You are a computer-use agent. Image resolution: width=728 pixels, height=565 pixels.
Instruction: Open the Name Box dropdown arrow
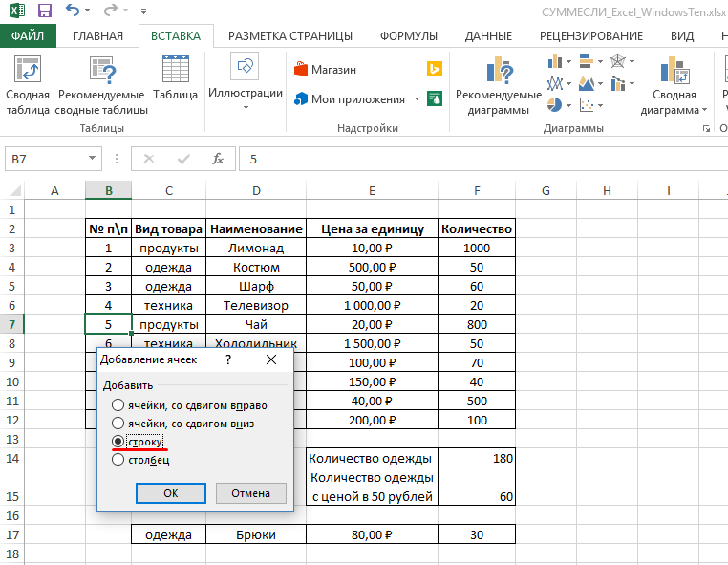[92, 159]
